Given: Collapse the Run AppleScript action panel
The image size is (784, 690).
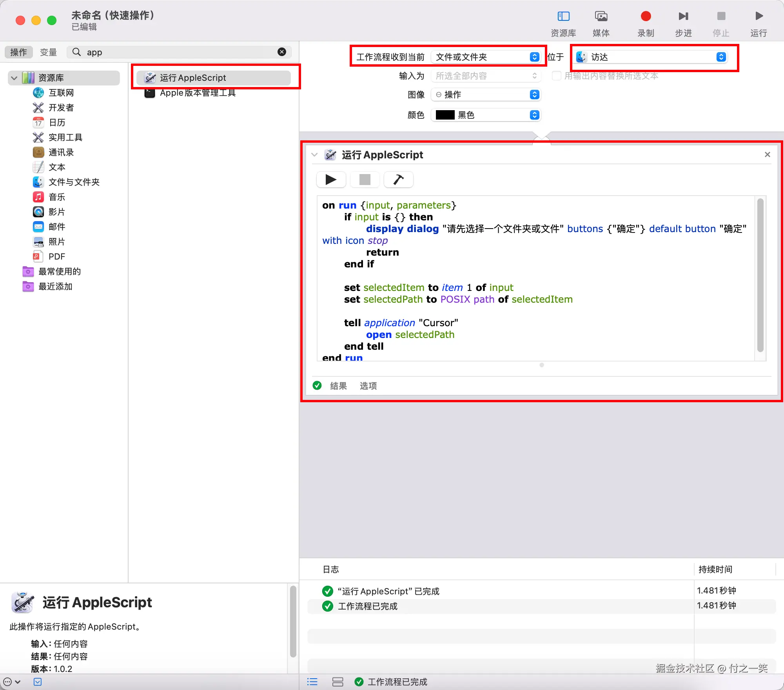Looking at the screenshot, I should point(314,155).
